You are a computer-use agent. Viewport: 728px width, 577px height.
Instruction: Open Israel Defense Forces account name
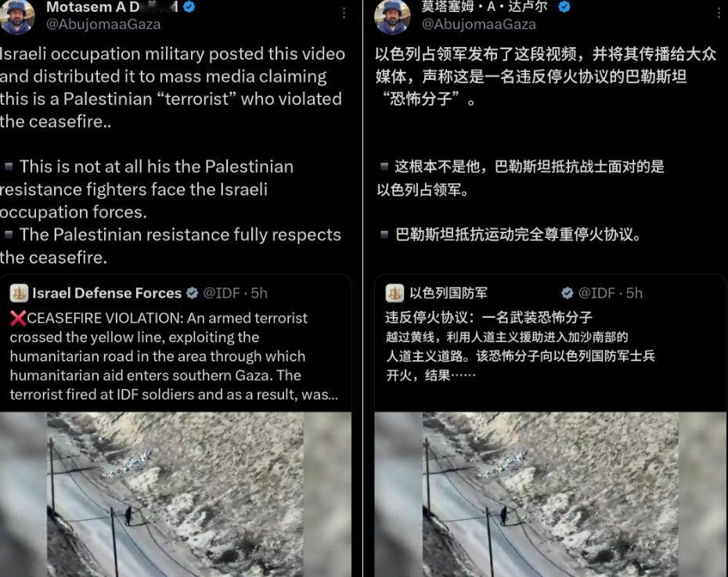106,293
